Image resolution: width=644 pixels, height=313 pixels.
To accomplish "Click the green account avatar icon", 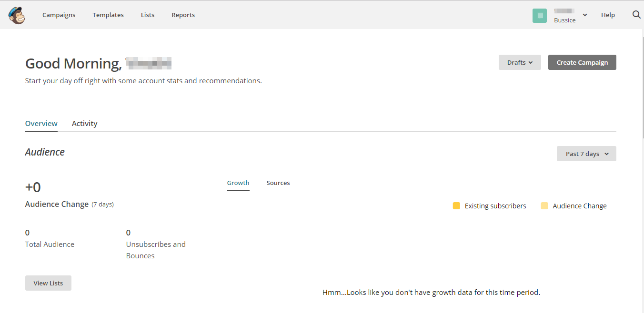I will (x=540, y=15).
